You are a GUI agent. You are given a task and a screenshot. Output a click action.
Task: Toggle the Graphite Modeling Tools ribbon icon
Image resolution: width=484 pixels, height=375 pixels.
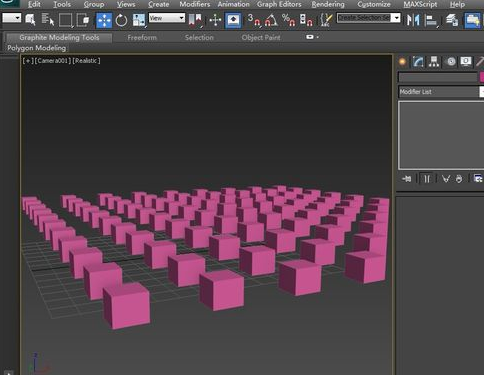[472, 20]
